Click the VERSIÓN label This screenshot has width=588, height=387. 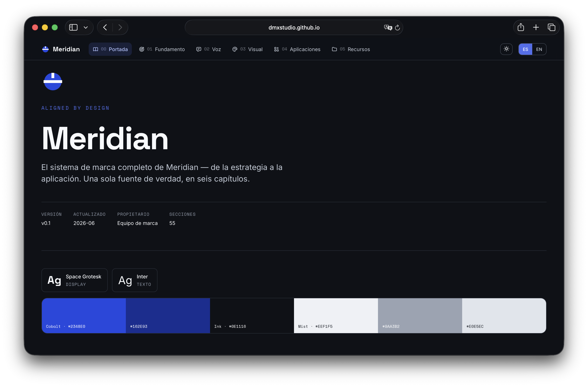click(51, 214)
